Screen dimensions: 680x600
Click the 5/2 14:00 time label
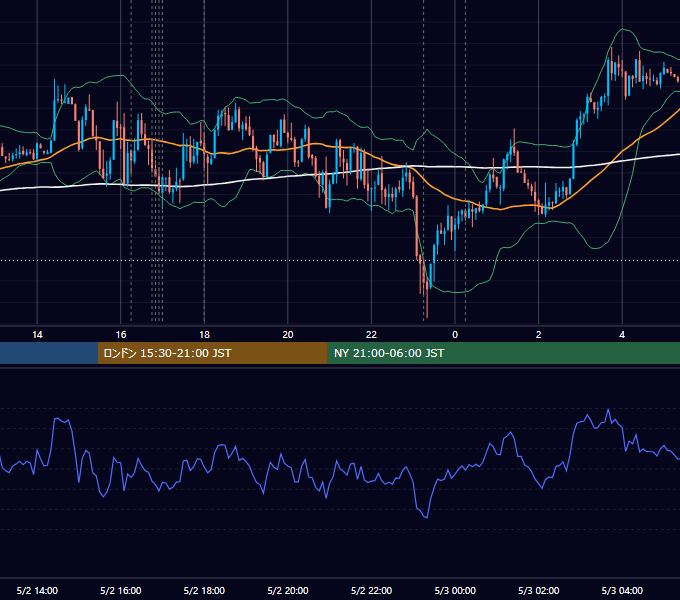37,590
